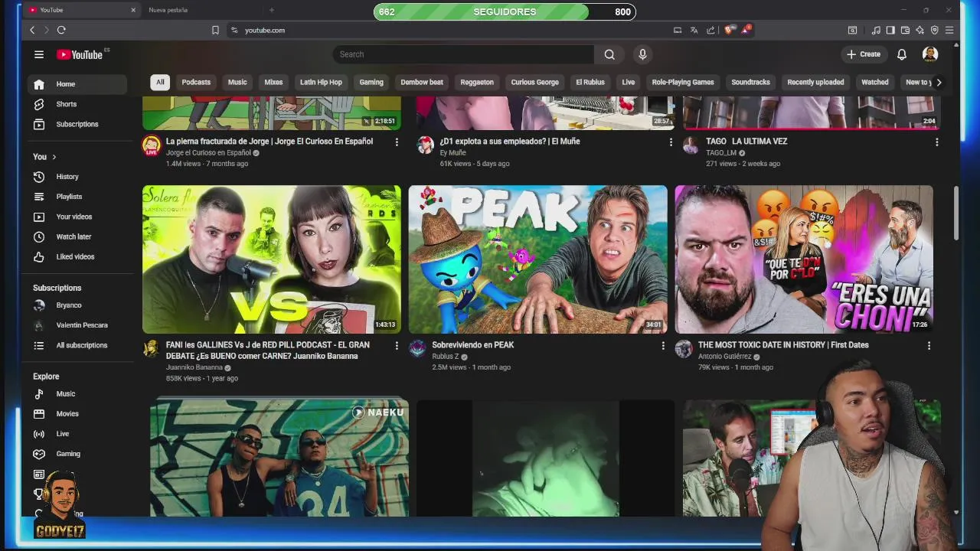Open the Juanniko Bananna channel link
Viewport: 980px width, 551px height.
194,367
